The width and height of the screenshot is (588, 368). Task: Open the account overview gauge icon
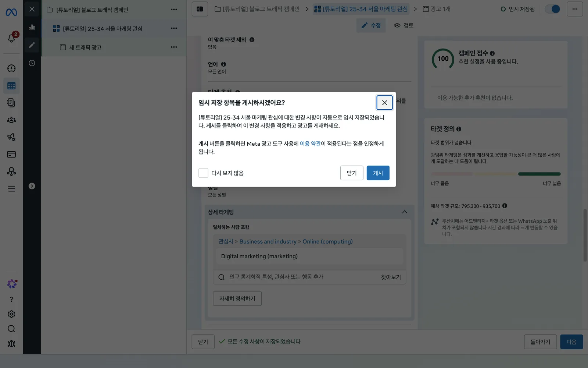[11, 68]
